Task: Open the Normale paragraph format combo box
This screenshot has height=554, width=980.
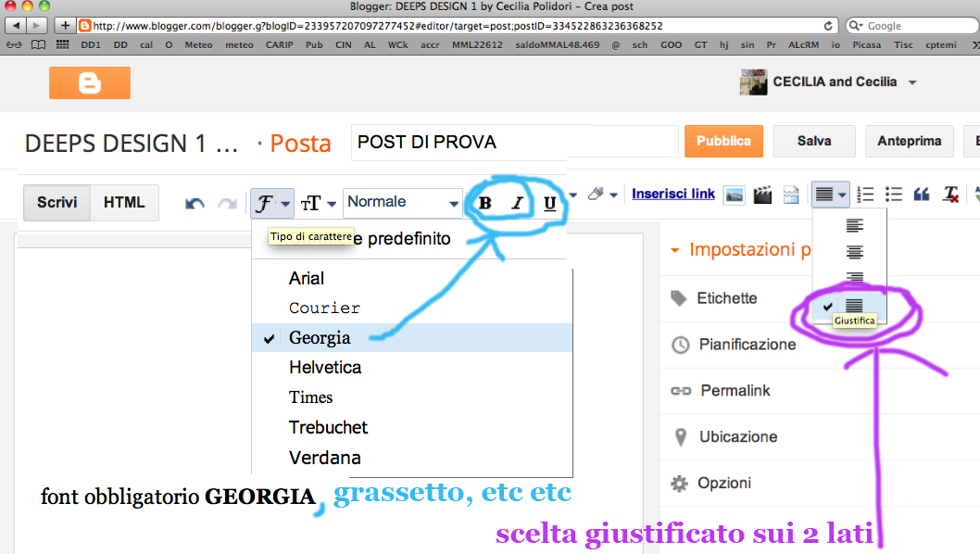Action: click(x=402, y=203)
